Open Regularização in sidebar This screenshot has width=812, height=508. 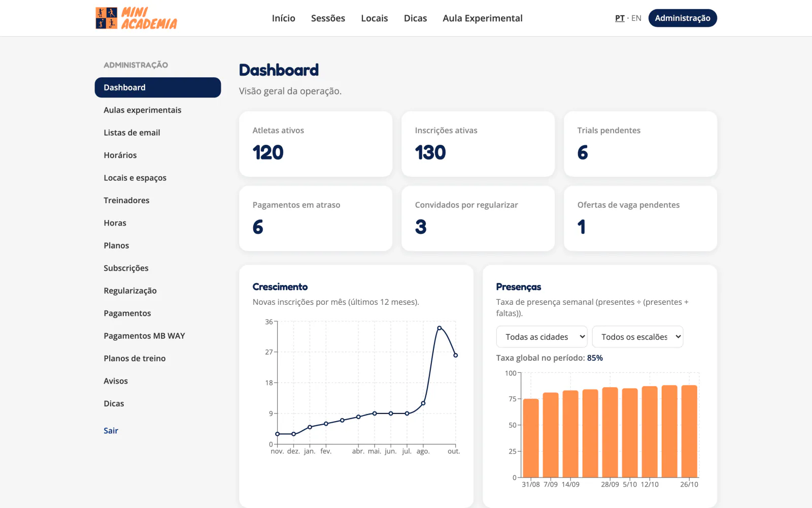pos(158,291)
